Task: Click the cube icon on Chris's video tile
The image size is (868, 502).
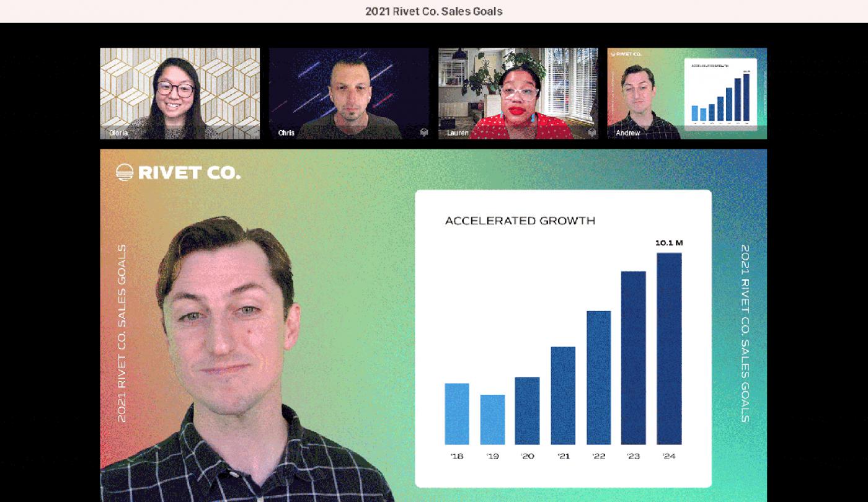Action: pos(424,132)
